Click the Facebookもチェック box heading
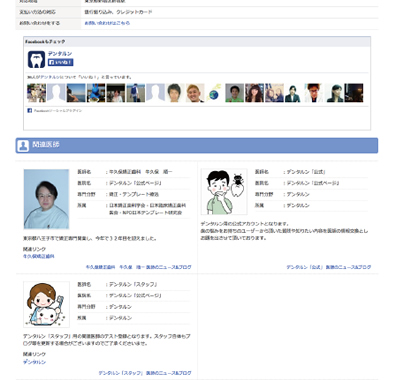 pos(45,42)
